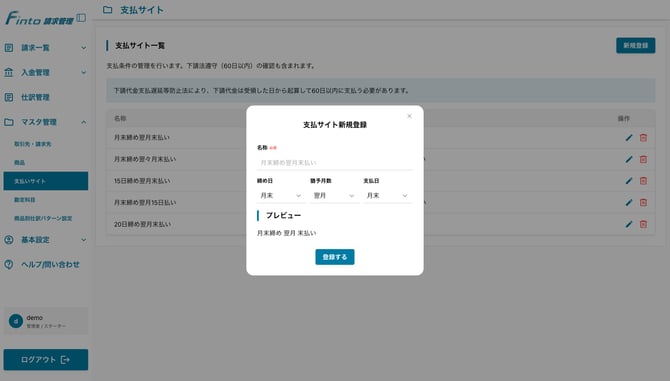This screenshot has height=381, width=670.
Task: Edit the 月末締め翌月末払い row with the pencil icon
Action: click(629, 138)
